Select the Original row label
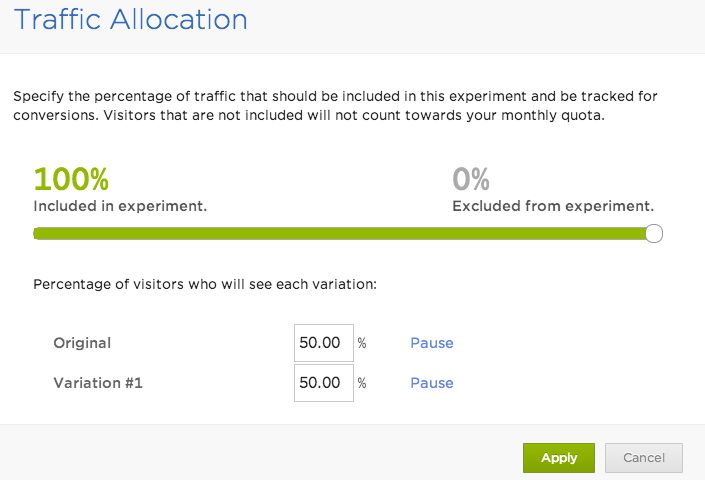The image size is (705, 480). point(82,343)
